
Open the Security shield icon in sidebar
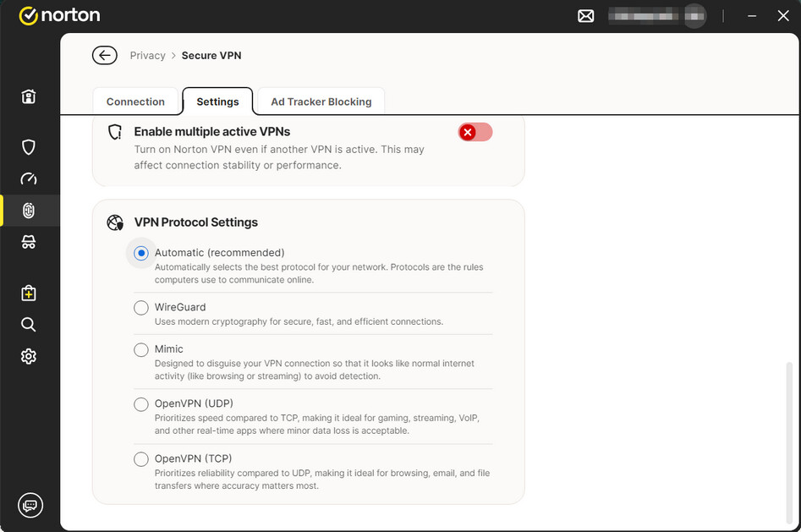coord(29,147)
